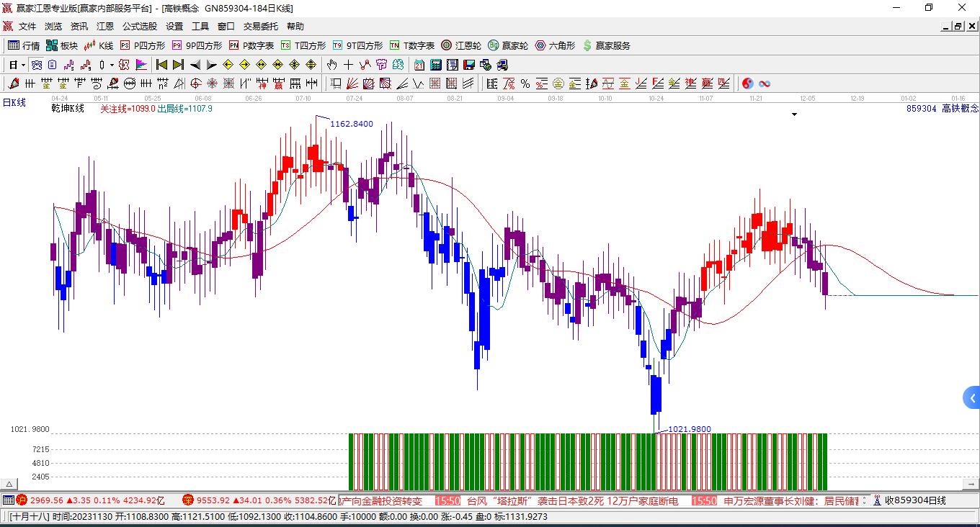
Task: Open the 日 period dropdown arrow
Action: [x=23, y=65]
